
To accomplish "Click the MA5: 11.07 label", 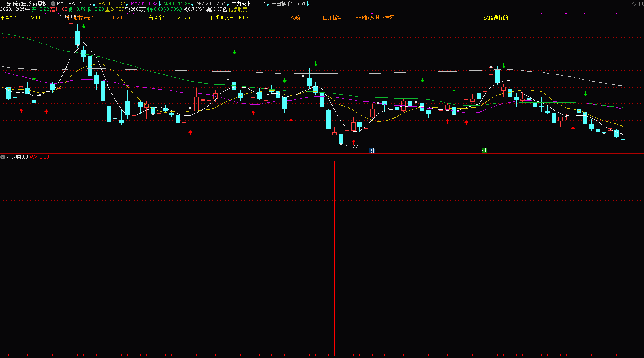I will pyautogui.click(x=80, y=4).
